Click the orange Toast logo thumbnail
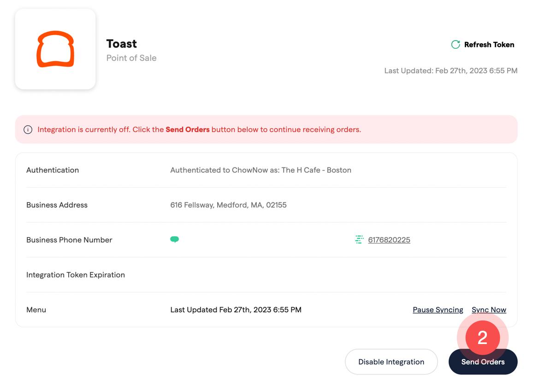Viewport: 533px width, 392px height. click(x=55, y=49)
